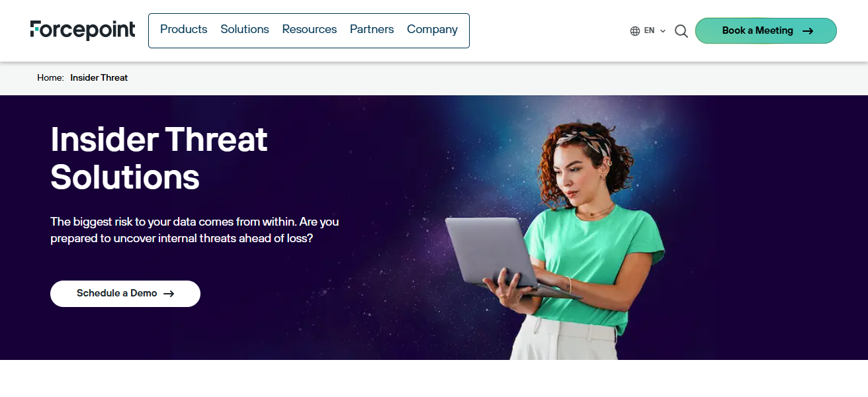Click the Forcepoint logo
Image resolution: width=868 pixels, height=397 pixels.
coord(83,30)
